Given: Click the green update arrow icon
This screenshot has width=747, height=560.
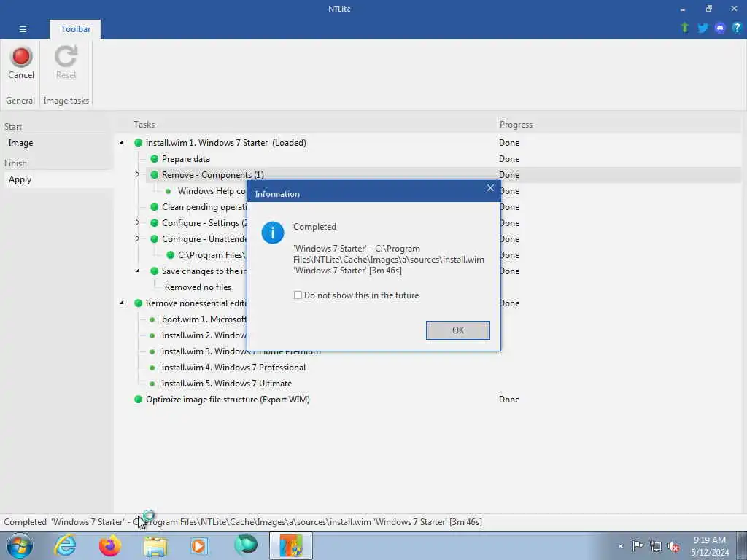Looking at the screenshot, I should click(x=684, y=28).
